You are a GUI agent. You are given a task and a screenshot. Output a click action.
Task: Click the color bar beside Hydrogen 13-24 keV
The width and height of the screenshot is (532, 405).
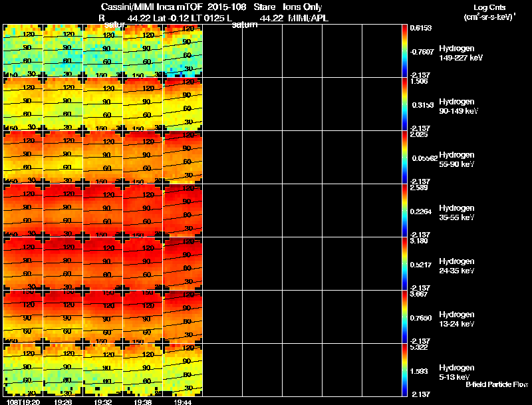point(404,317)
